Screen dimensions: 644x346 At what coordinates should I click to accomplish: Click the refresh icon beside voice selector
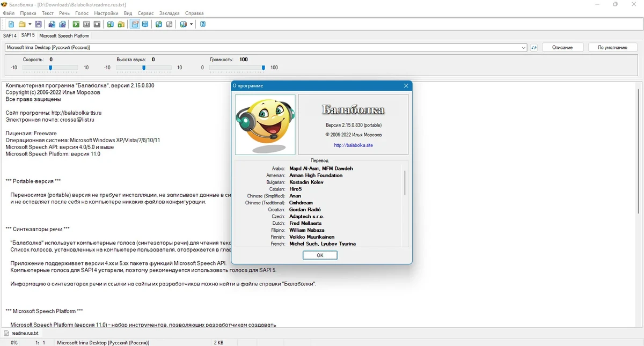pos(534,48)
